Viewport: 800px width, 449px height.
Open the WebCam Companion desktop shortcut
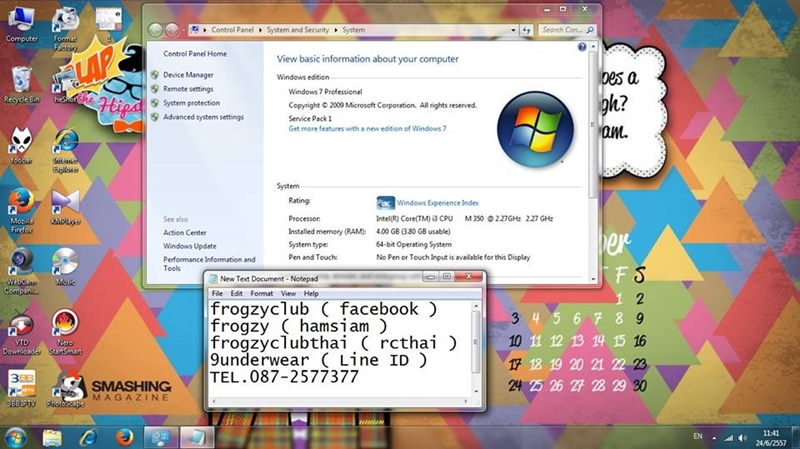click(21, 271)
